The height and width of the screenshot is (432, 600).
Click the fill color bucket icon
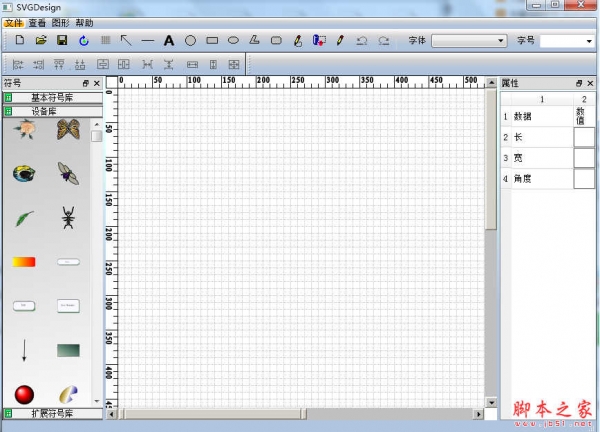point(319,40)
